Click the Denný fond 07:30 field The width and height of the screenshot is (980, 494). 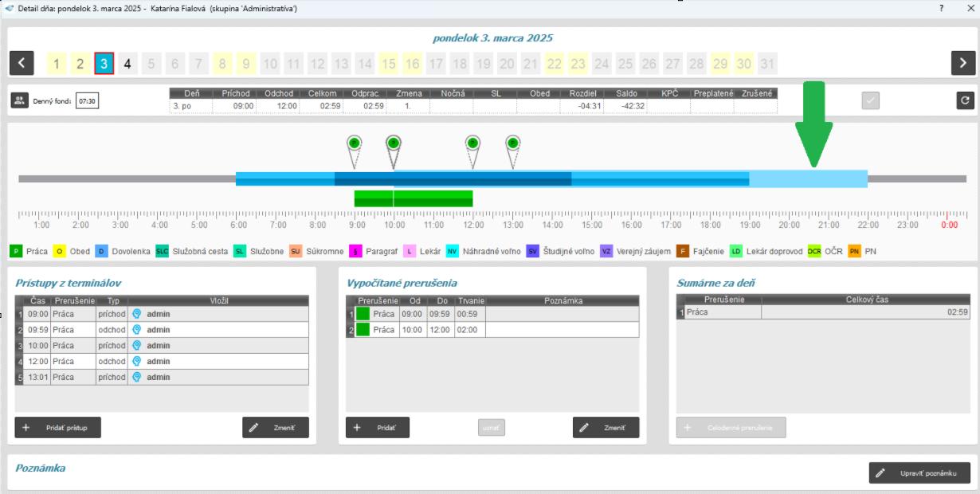pyautogui.click(x=87, y=100)
